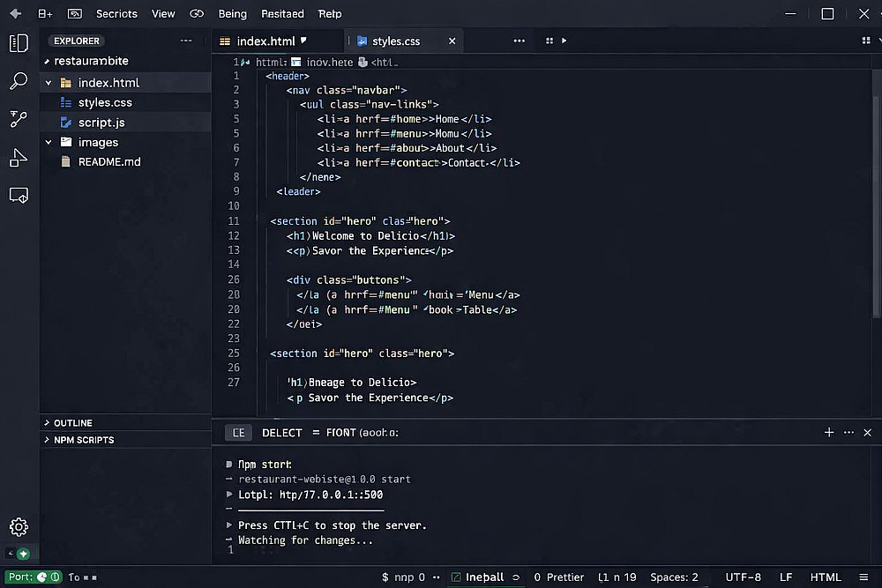Switch to the index.html tab

(x=279, y=41)
